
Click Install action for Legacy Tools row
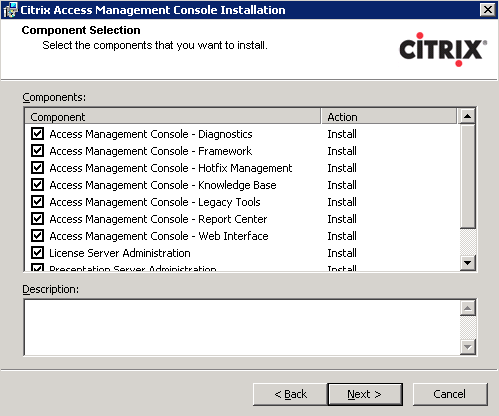(x=342, y=202)
